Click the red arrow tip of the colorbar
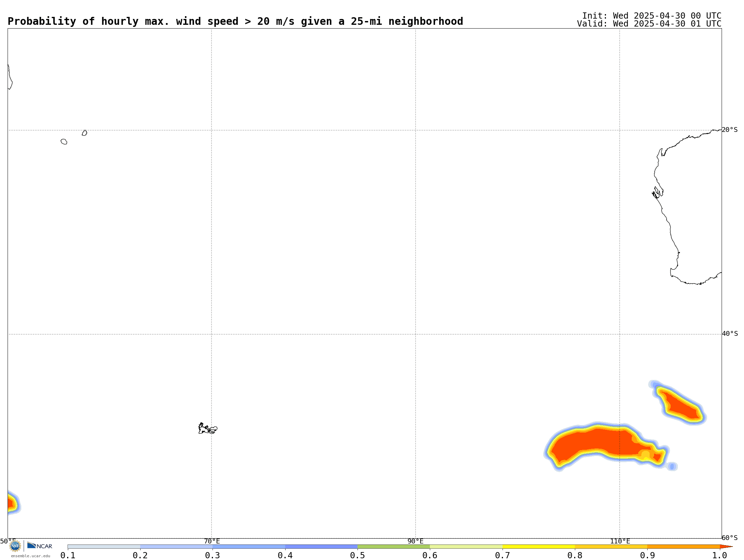The image size is (744, 560). pos(726,547)
